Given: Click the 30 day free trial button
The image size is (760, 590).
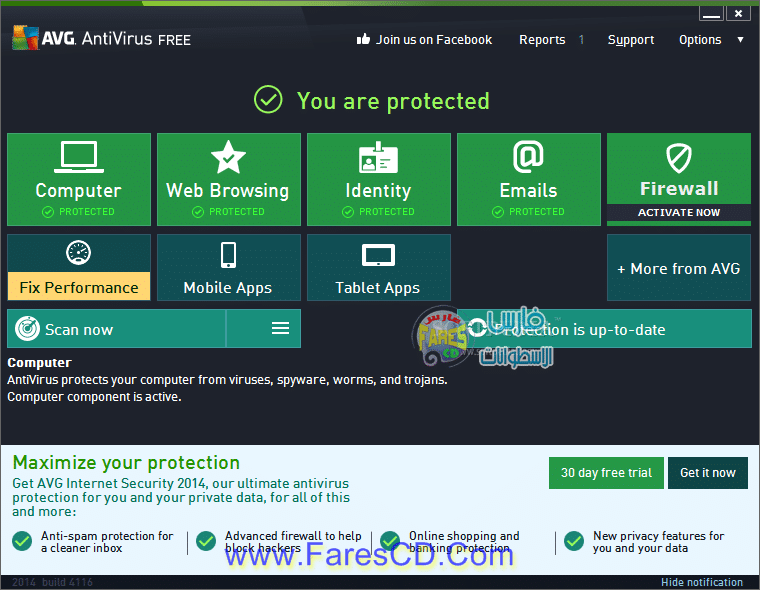Looking at the screenshot, I should pos(606,473).
